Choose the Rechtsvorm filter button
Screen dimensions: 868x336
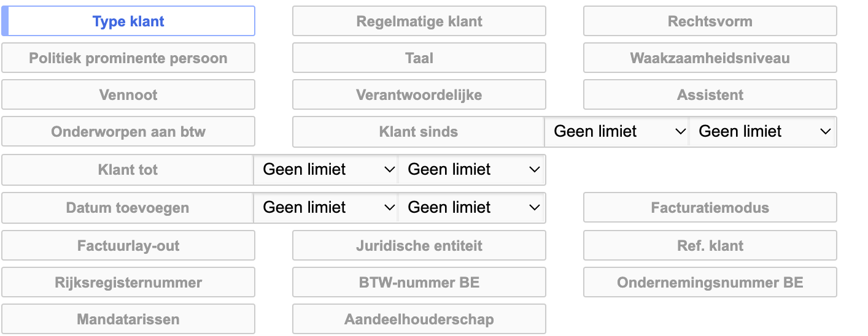tap(710, 21)
